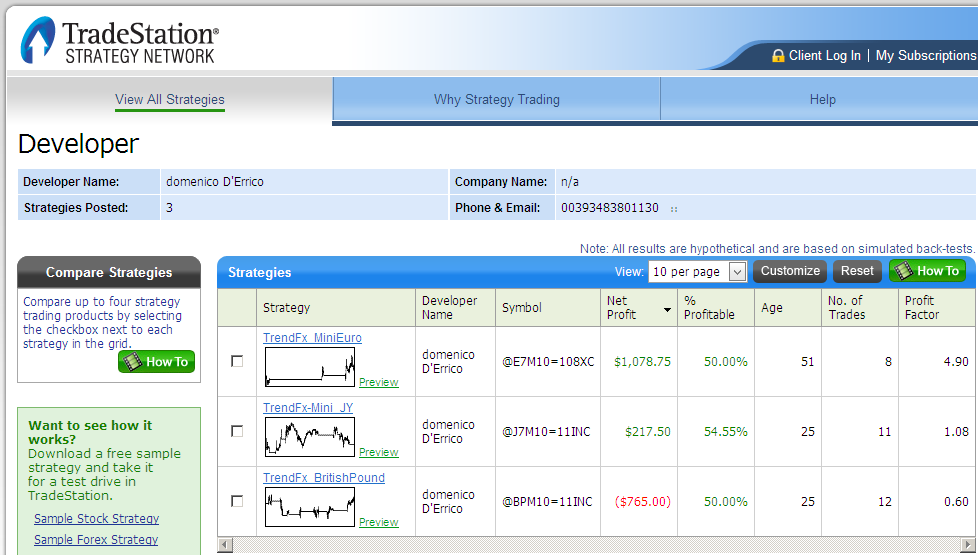Viewport: 978px width, 555px height.
Task: Check the TrendFx-Mini_JY compare checkbox
Action: coord(237,431)
